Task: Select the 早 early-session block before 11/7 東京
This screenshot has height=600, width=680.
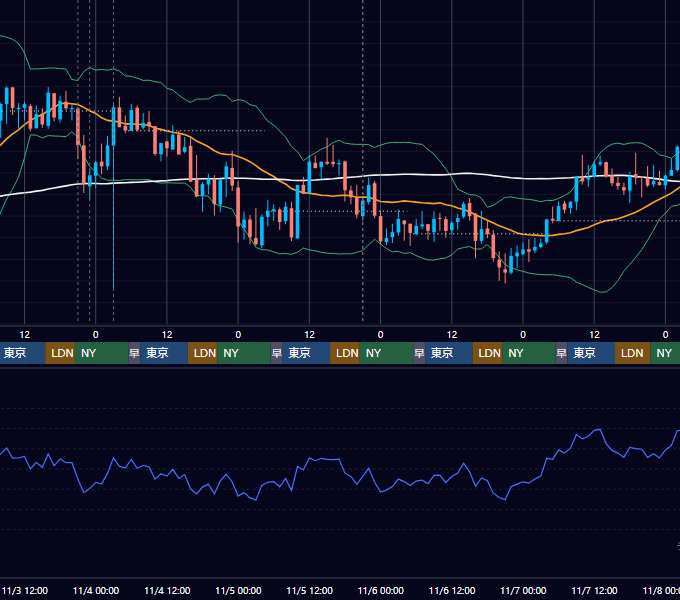Action: 562,353
